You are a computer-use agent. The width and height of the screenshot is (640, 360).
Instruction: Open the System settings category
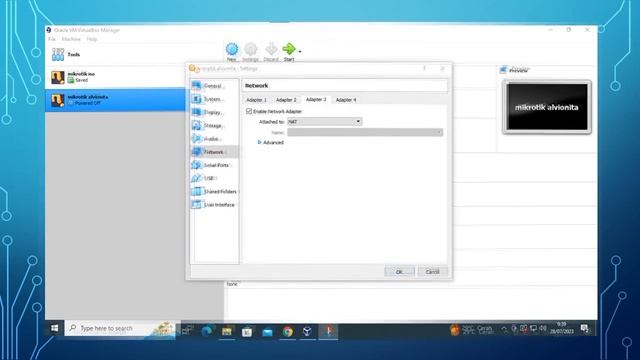point(214,99)
